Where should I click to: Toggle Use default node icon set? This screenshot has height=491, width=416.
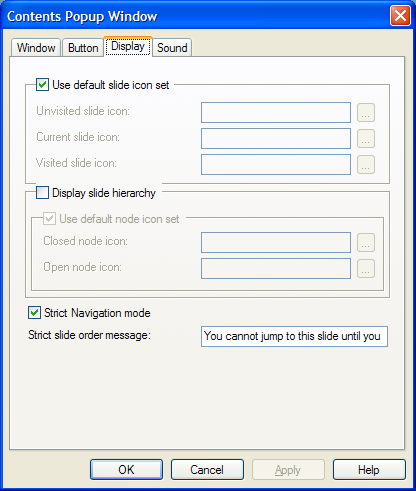49,219
